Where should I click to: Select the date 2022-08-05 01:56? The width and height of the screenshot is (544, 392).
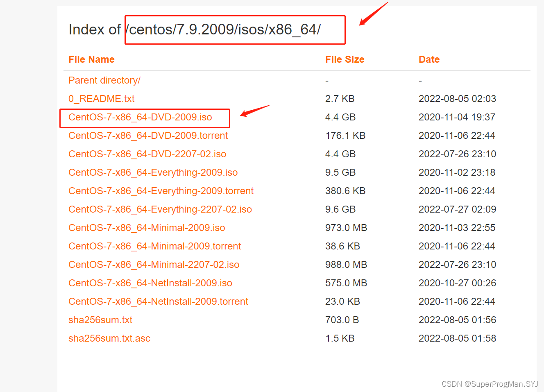tap(458, 320)
